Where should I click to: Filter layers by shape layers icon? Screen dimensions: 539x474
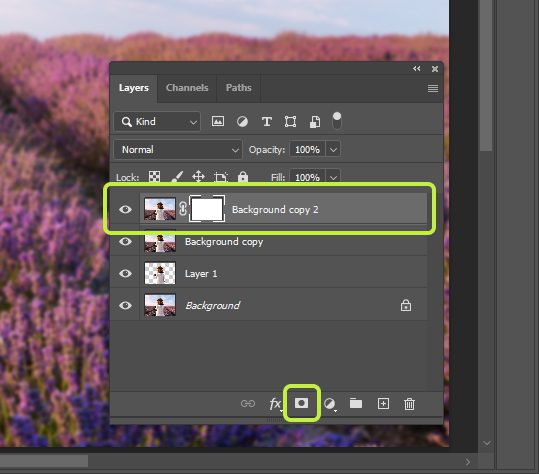(290, 121)
